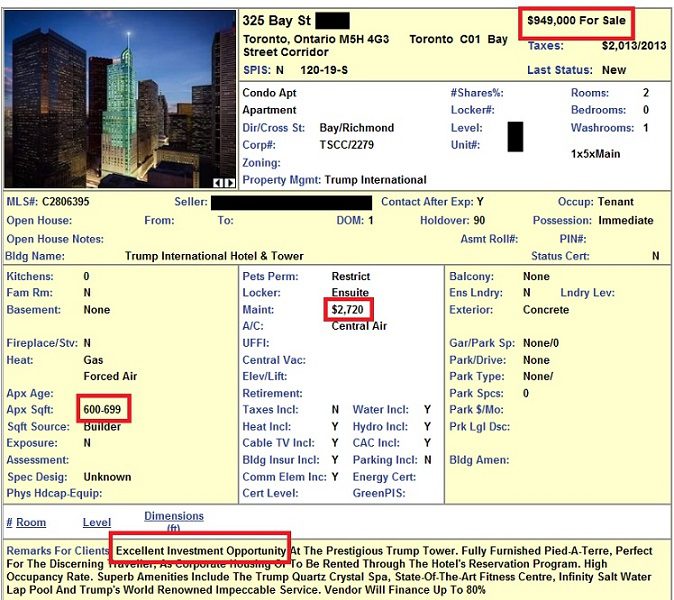Click the Washrooms label
The height and width of the screenshot is (600, 674).
tap(602, 128)
